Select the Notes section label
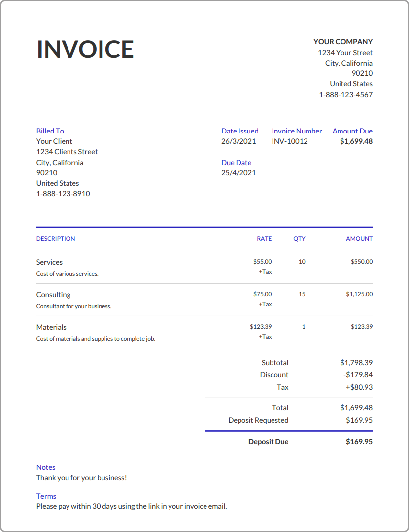The width and height of the screenshot is (409, 532). 45,467
